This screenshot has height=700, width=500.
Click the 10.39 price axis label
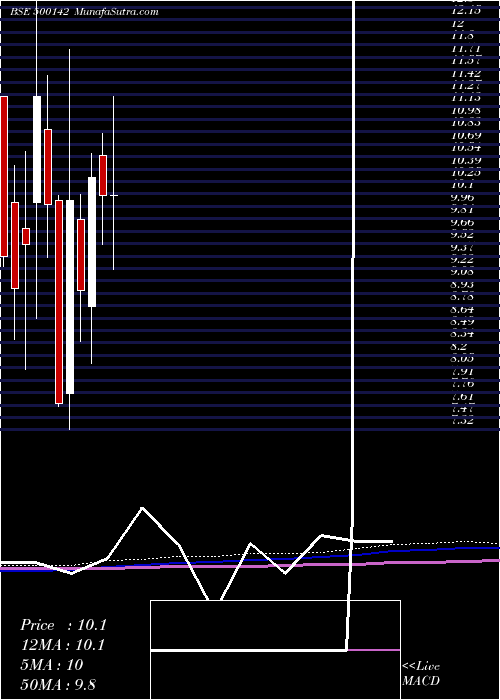tap(466, 160)
